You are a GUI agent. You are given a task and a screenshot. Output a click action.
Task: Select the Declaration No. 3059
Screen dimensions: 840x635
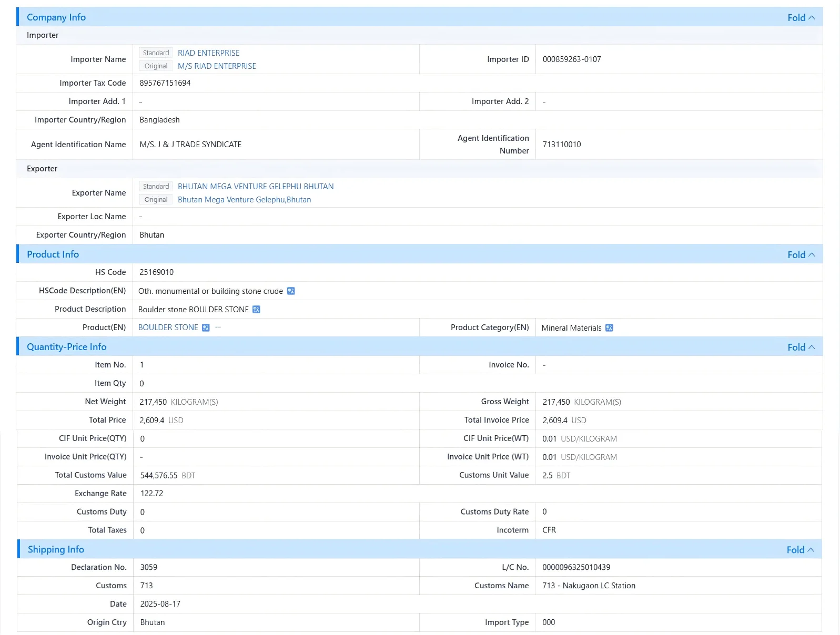(x=149, y=567)
